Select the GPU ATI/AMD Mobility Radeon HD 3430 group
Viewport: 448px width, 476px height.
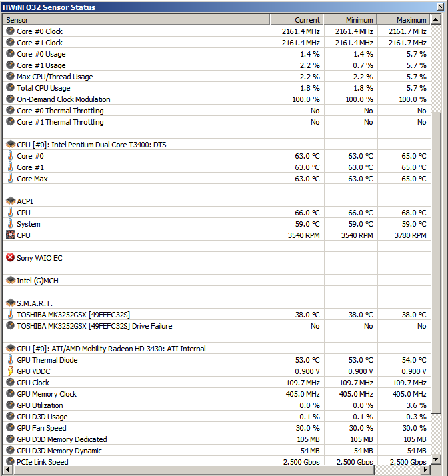pos(111,349)
